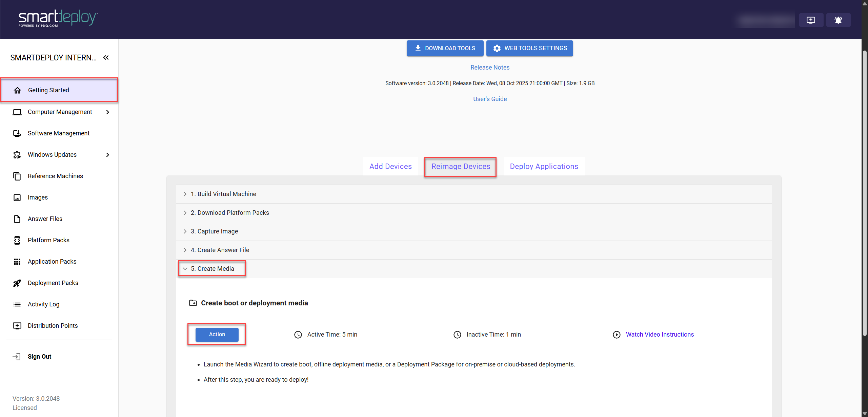Go to Distribution Points page
868x417 pixels.
click(53, 326)
